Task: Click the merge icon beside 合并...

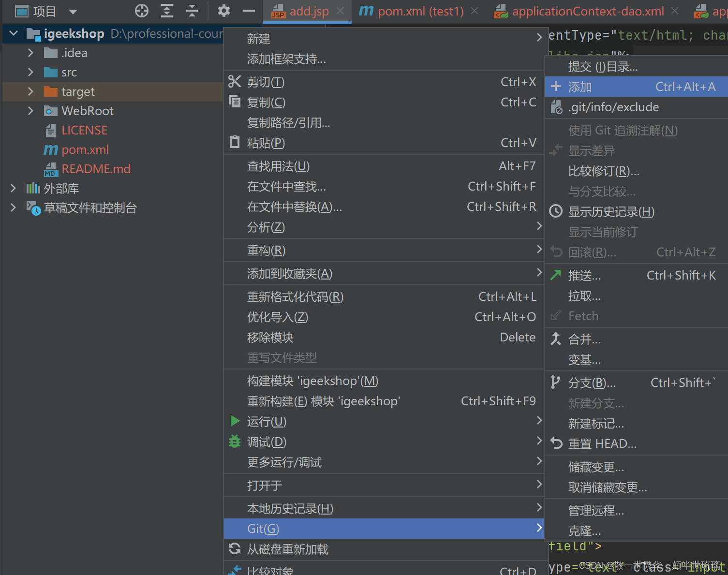Action: coord(556,339)
